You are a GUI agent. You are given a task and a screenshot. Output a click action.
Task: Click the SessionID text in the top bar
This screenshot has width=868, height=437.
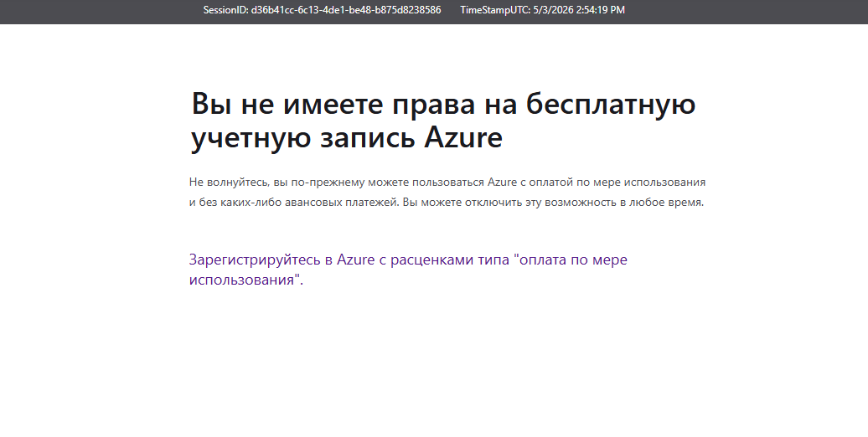(x=322, y=10)
